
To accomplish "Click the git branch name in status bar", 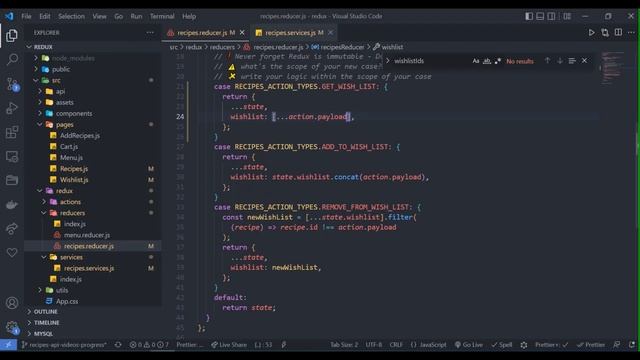I will (x=64, y=345).
